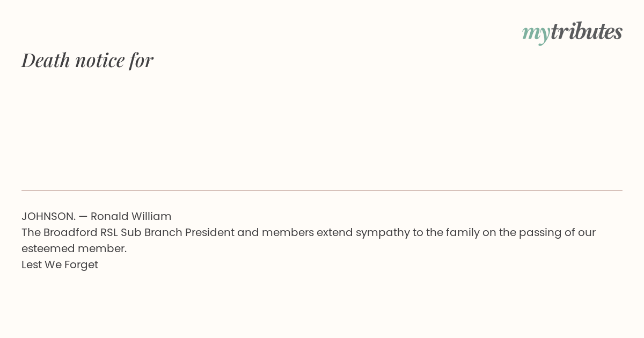Viewport: 644px width, 338px height.
Task: Click the green "my" part of the logo
Action: [x=536, y=34]
